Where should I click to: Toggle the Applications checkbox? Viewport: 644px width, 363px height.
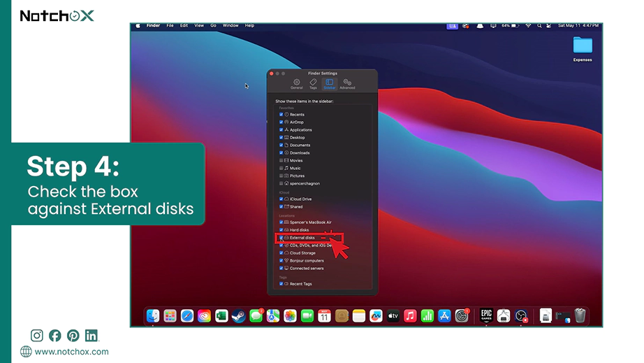(281, 130)
